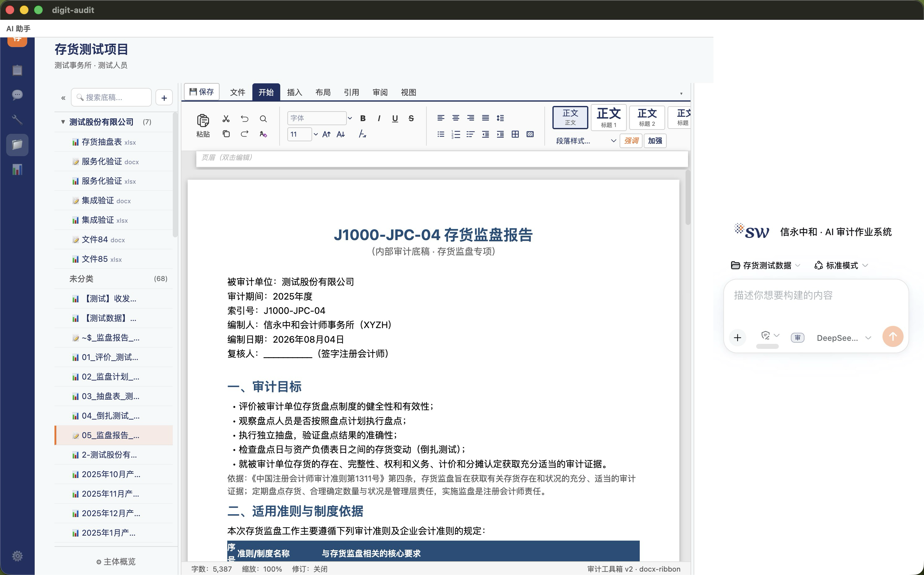
Task: Click the table borders icon
Action: (x=515, y=134)
